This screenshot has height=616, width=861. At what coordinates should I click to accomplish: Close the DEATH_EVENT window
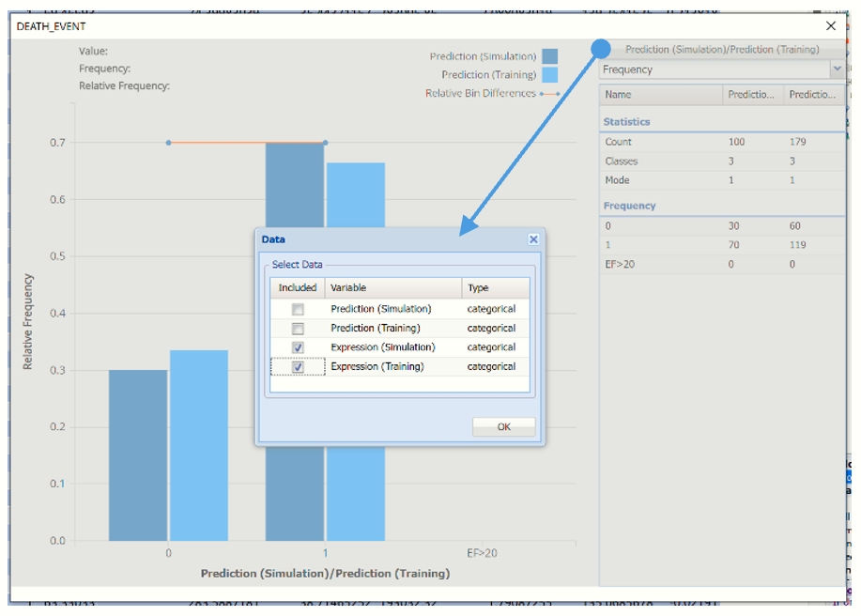pyautogui.click(x=830, y=26)
